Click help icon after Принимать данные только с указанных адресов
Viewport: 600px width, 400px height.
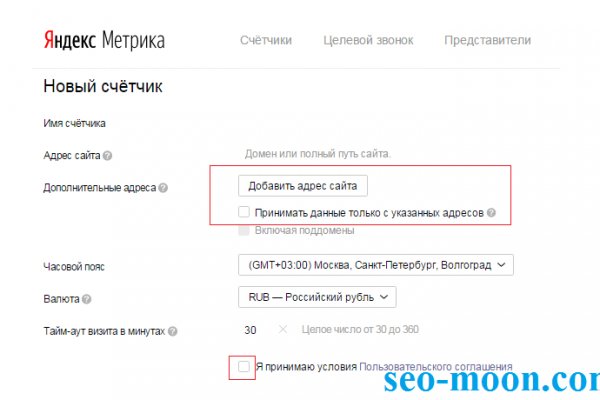click(491, 213)
